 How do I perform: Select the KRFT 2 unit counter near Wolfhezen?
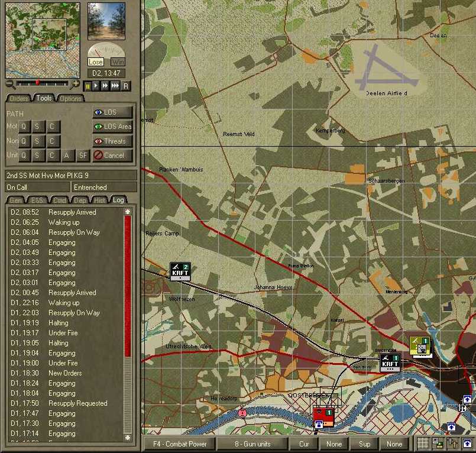click(180, 271)
